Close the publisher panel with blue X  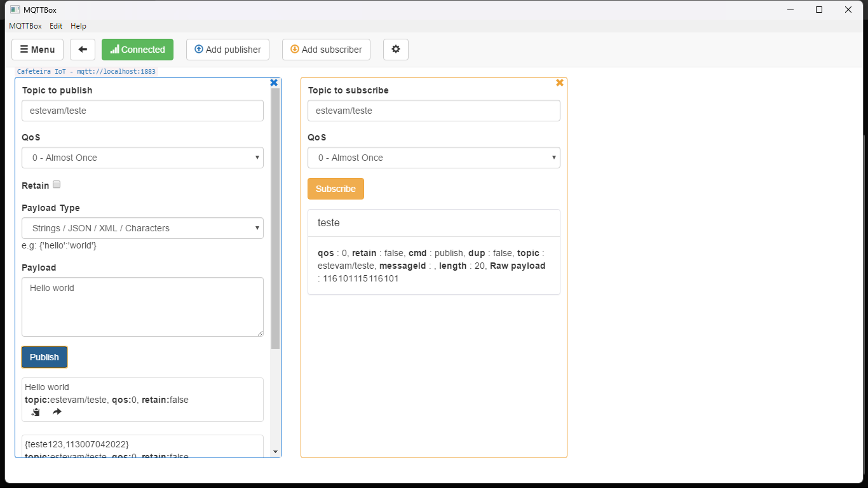[x=274, y=83]
